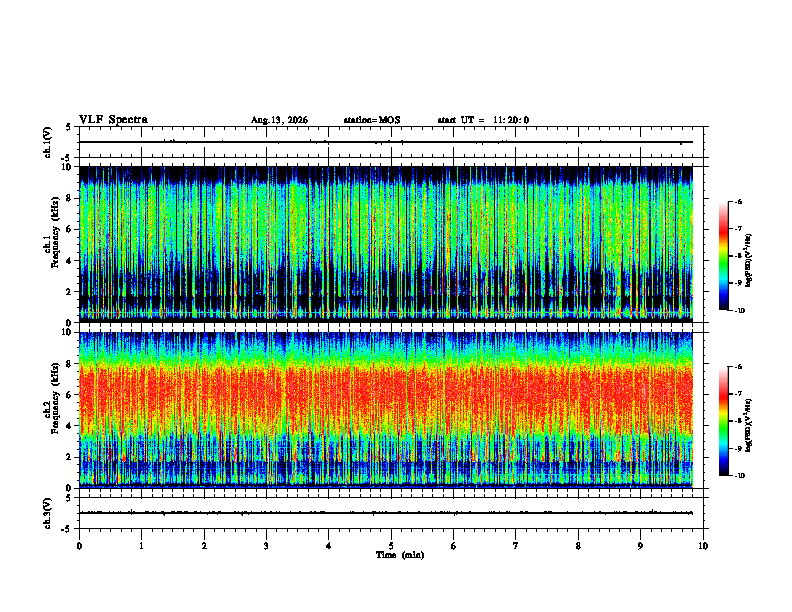The image size is (792, 612).
Task: Click the time axis tick label "8"
Action: pyautogui.click(x=578, y=546)
